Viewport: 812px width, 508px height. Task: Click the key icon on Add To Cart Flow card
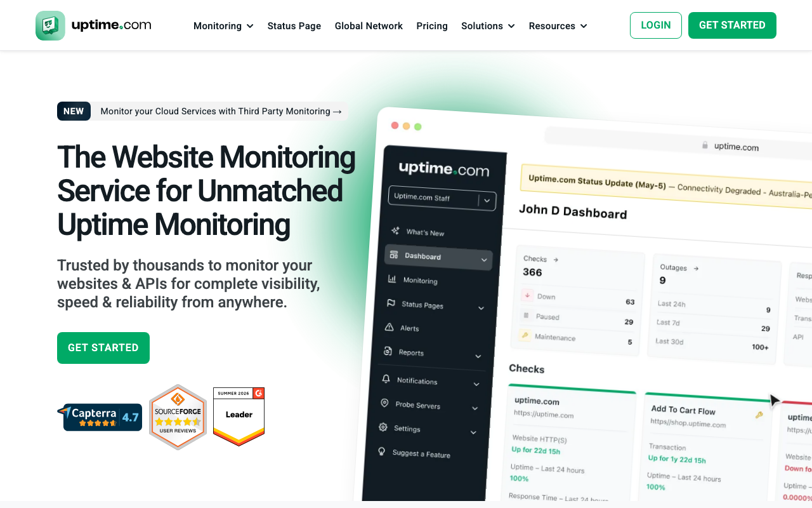[x=759, y=415]
